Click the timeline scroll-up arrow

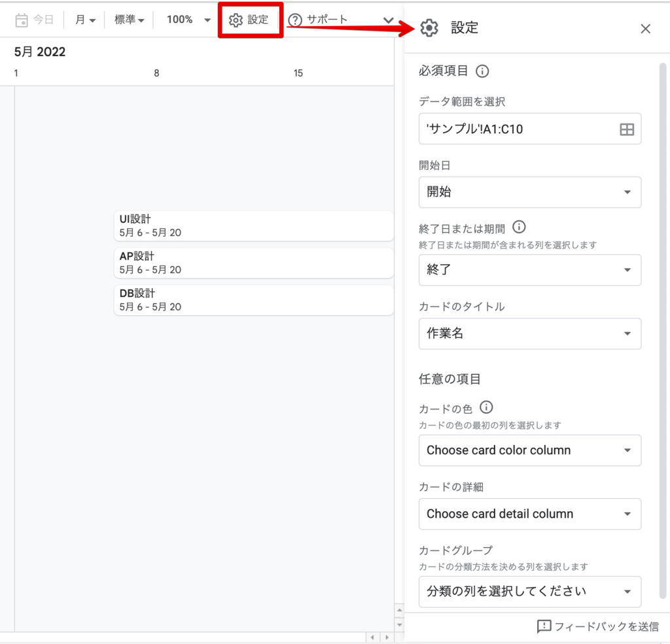(x=400, y=610)
